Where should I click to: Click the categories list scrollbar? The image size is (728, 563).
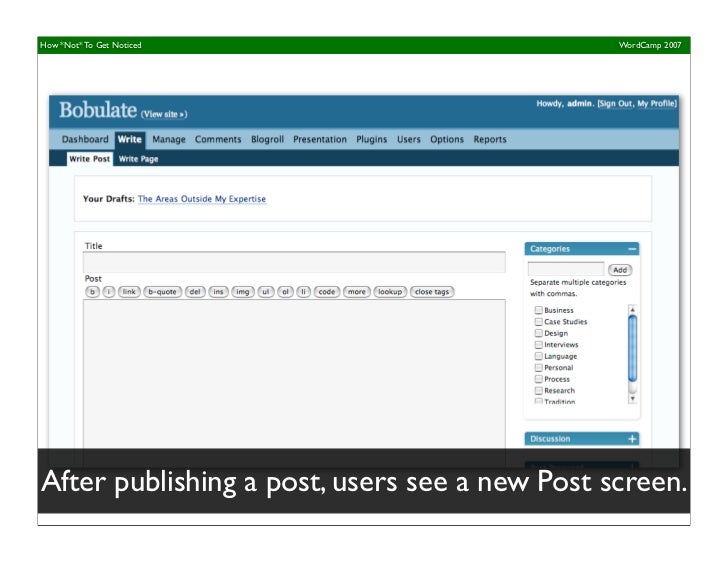pos(632,345)
